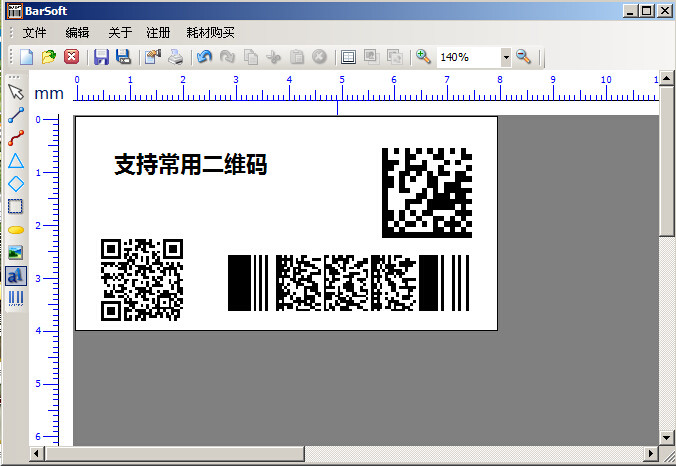
Task: Zoom in with the plus magnifier
Action: coord(423,57)
